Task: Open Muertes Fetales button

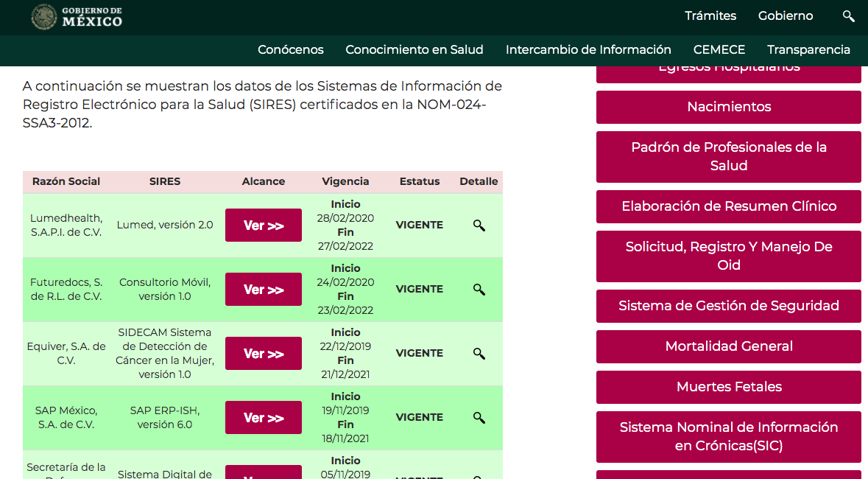Action: coord(729,387)
